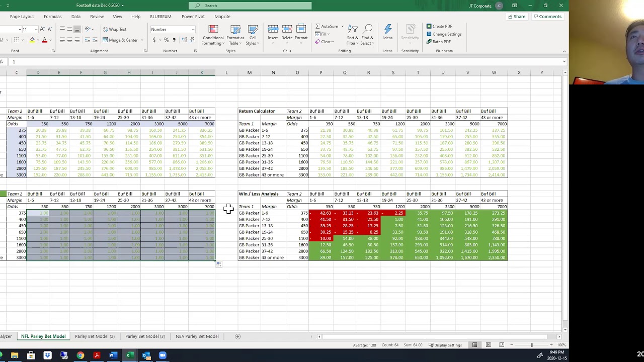Open Word from the taskbar
The width and height of the screenshot is (644, 362).
[113, 355]
